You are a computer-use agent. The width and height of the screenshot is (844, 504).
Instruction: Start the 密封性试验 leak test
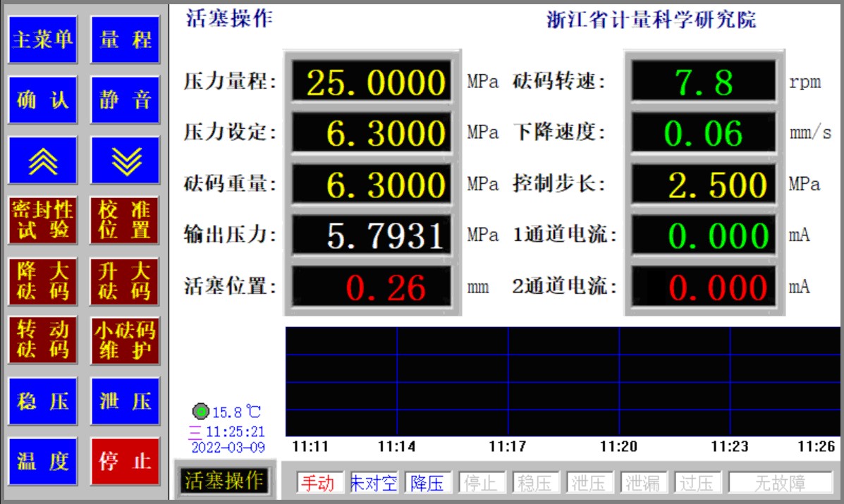click(42, 221)
